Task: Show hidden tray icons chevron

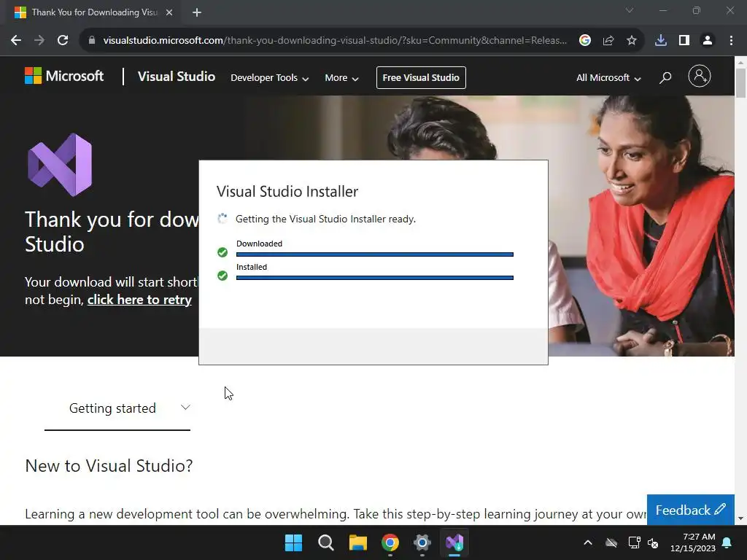Action: 588,542
